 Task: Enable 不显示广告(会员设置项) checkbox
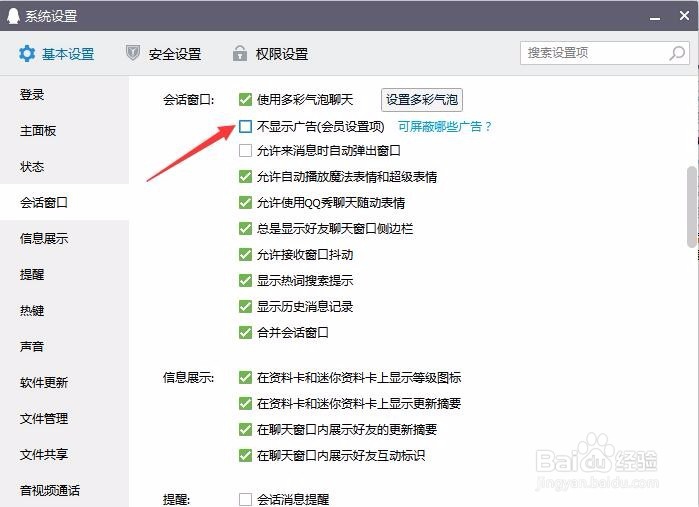click(x=245, y=127)
